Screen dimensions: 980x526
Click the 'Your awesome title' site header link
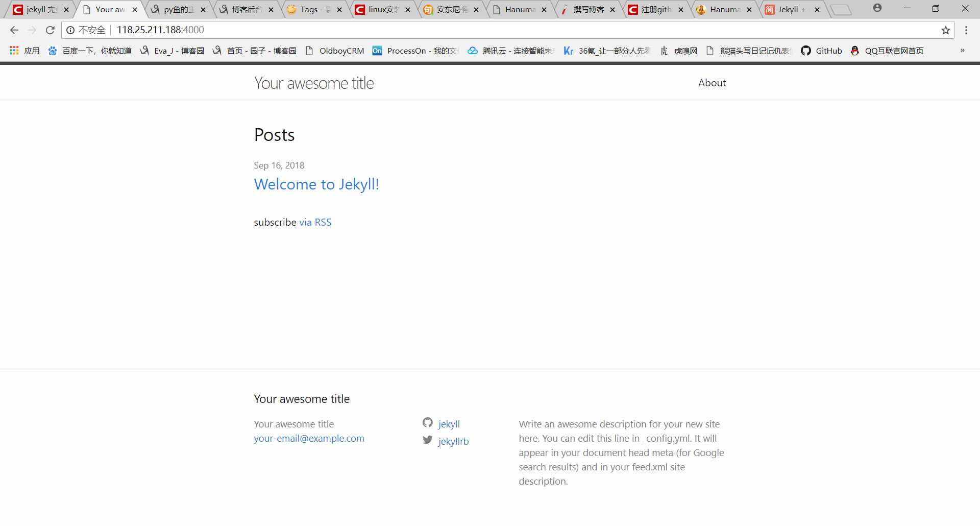point(314,83)
